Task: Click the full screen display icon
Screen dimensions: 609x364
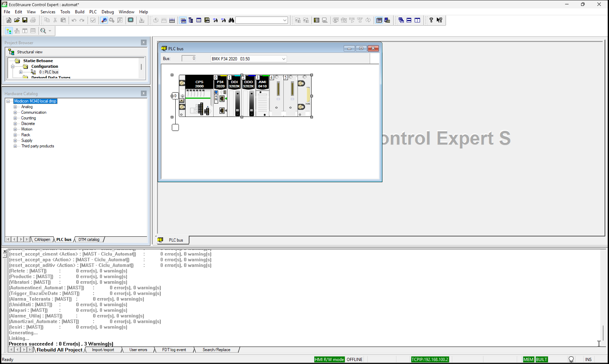Action: coord(130,20)
